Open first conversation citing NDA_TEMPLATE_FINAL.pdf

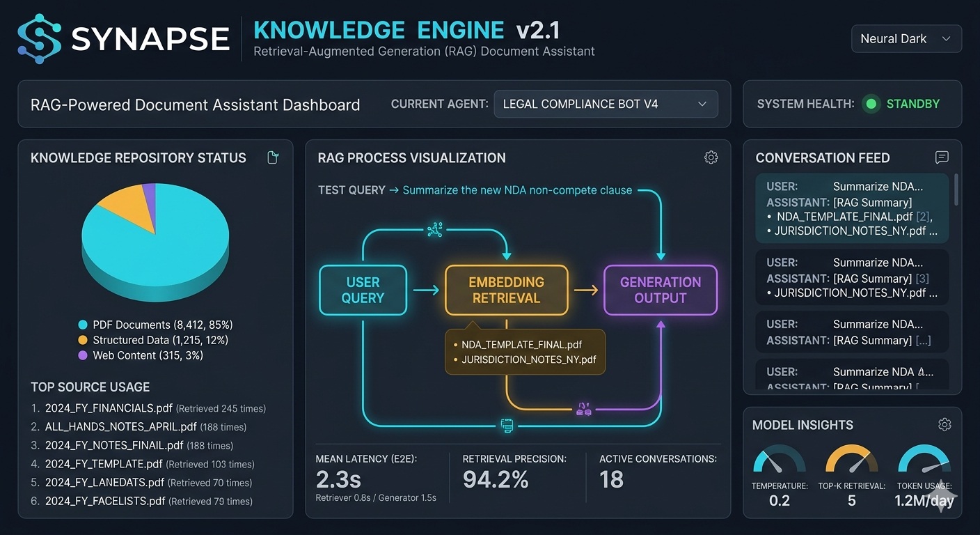(x=851, y=208)
